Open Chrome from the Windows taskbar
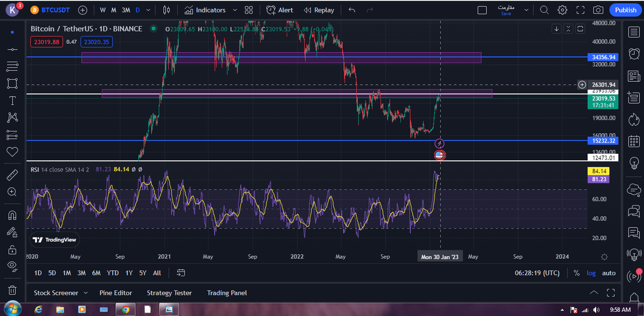Viewport: 644px width, 316px height. click(125, 310)
